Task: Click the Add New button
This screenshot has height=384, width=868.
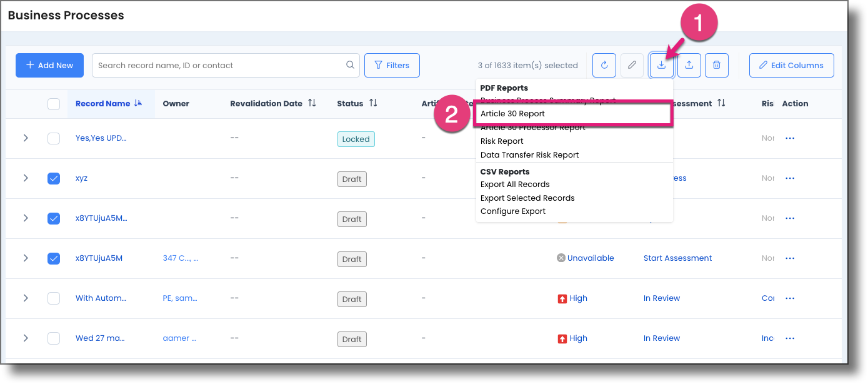Action: click(49, 65)
